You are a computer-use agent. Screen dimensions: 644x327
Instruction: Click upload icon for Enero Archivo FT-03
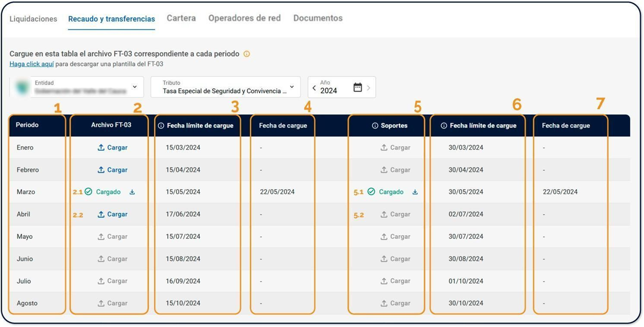101,148
